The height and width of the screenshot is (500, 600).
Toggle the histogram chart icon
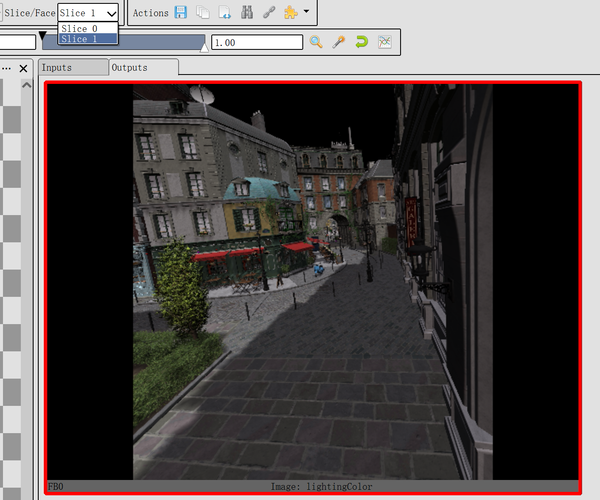coord(385,42)
